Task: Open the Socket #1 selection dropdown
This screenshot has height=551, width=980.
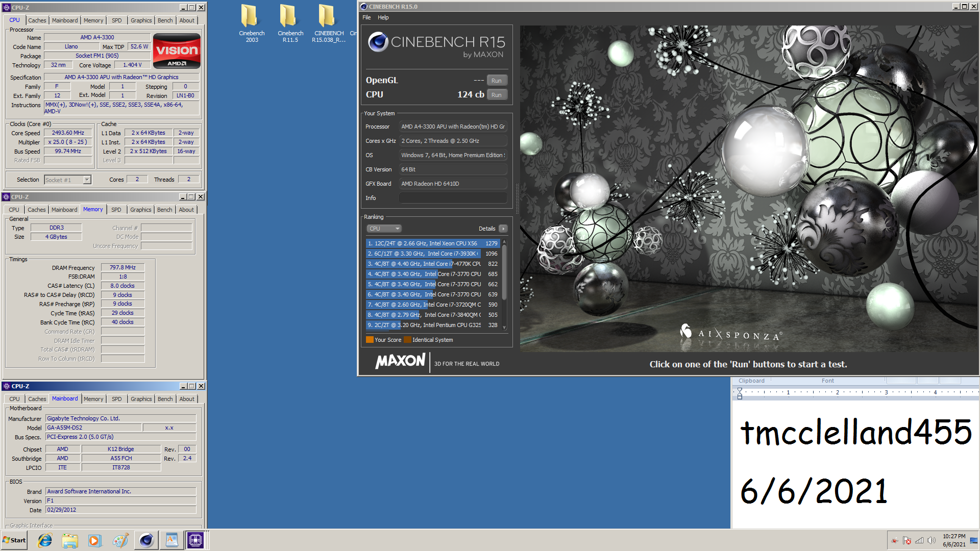Action: [67, 180]
